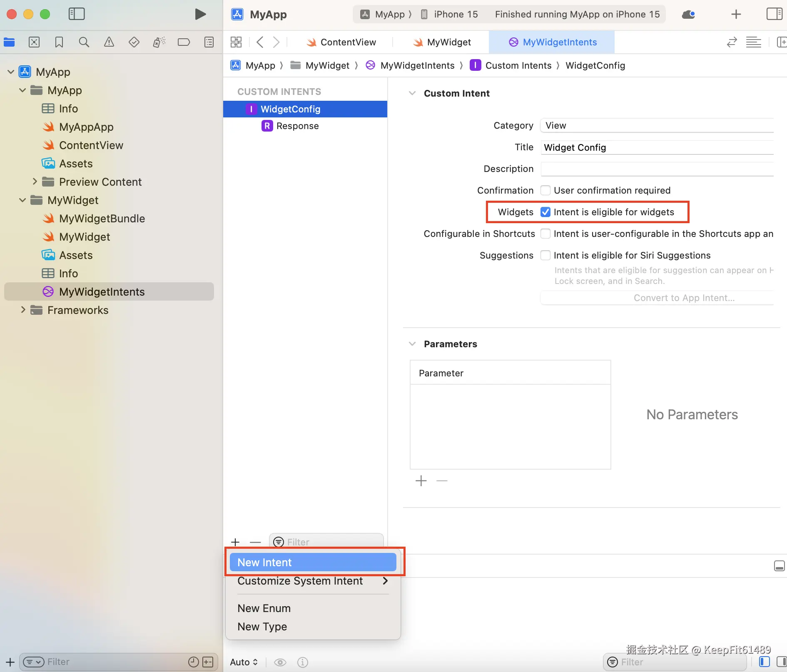Open the test navigator
787x672 pixels.
(134, 42)
